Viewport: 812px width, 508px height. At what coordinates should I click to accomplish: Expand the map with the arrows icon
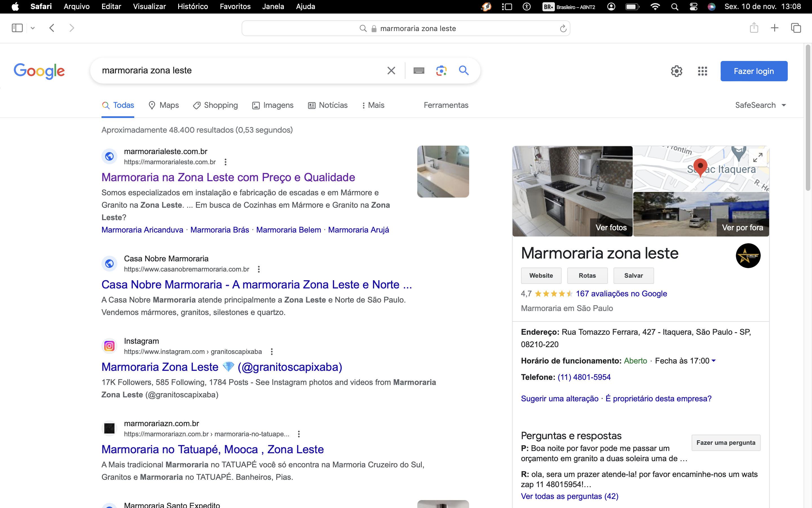click(x=758, y=157)
